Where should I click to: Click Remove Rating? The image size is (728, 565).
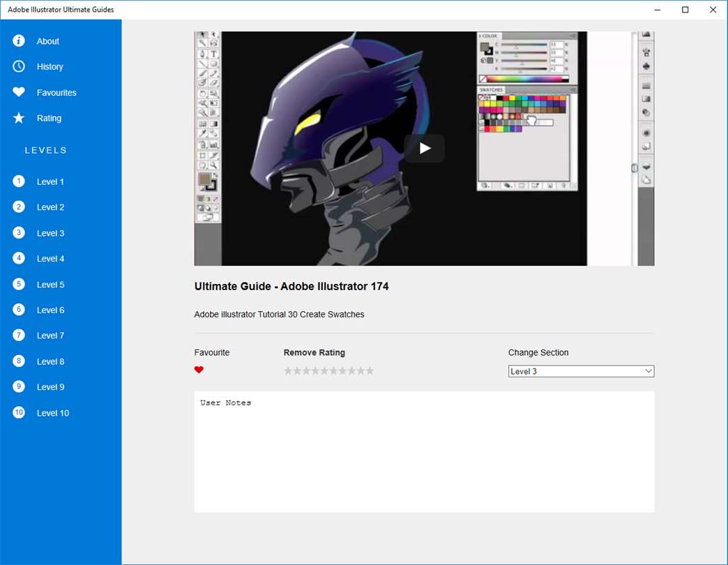pyautogui.click(x=314, y=352)
